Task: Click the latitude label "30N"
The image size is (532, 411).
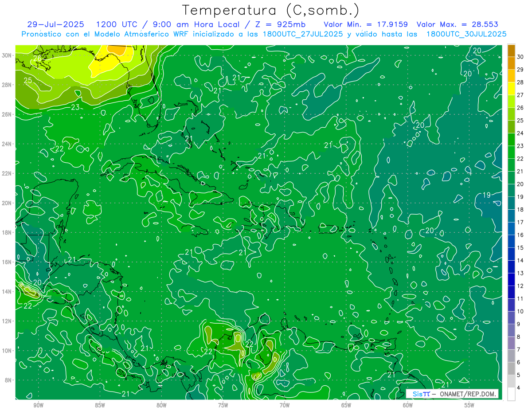Action: tap(7, 55)
